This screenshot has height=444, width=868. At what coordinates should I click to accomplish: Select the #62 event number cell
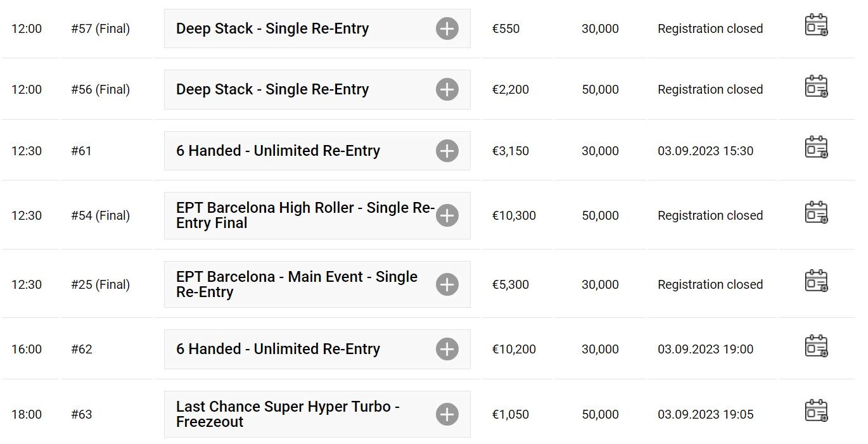pos(81,349)
